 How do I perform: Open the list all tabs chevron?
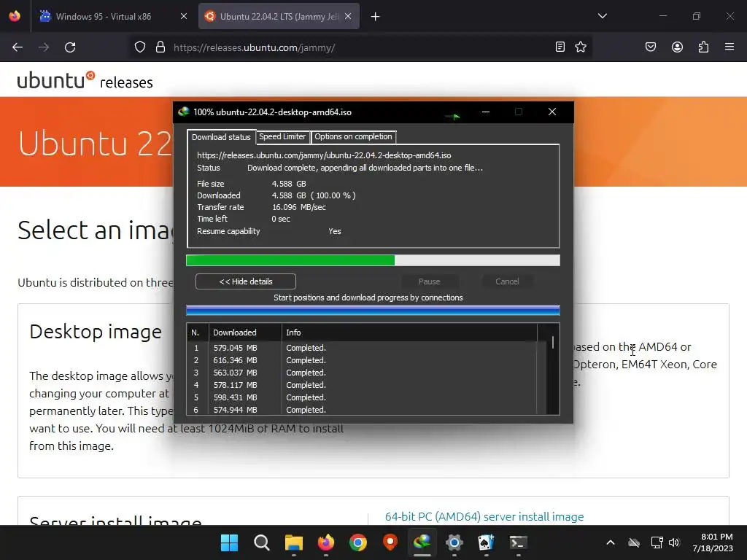[602, 16]
